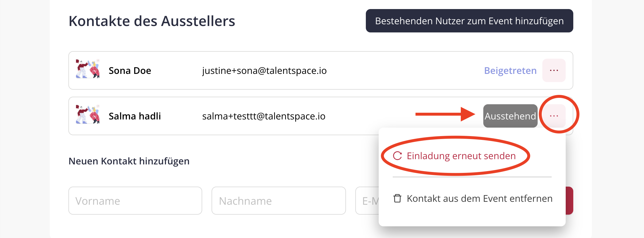
Task: Click the Sona Doe name
Action: (130, 71)
